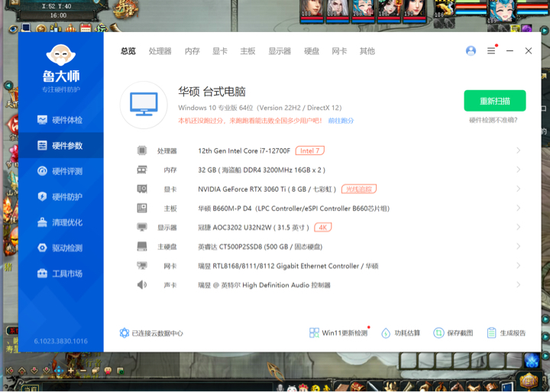Screen dimensions: 550x392
Task: Expand the 主硬盘 row chevron
Action: tap(518, 246)
